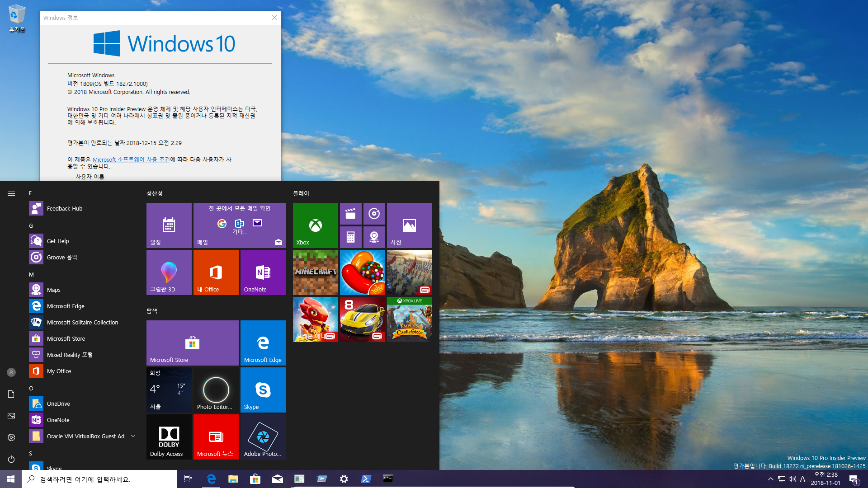Show hidden system tray icons
This screenshot has width=868, height=488.
[771, 479]
